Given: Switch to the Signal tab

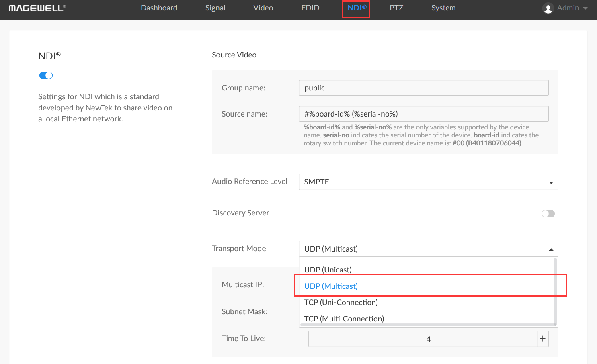Looking at the screenshot, I should pos(215,8).
